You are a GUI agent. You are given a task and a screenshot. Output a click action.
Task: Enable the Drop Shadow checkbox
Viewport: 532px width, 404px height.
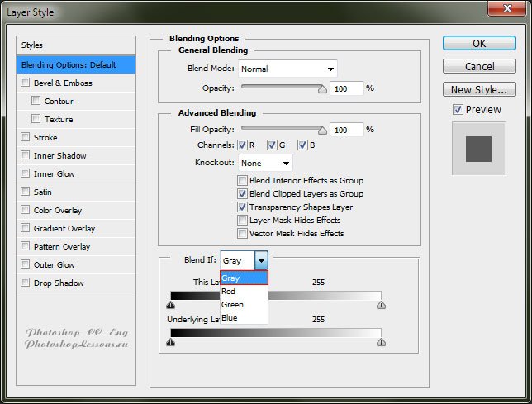[x=26, y=283]
